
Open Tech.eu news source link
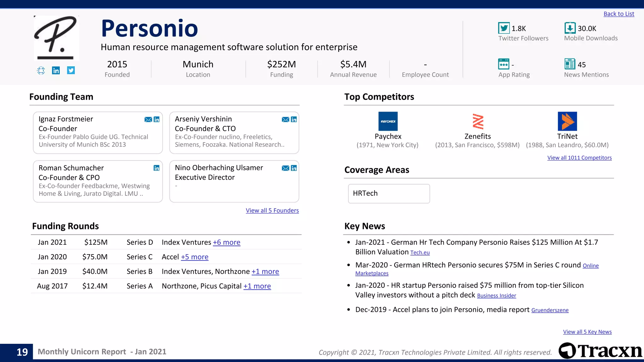tap(420, 253)
